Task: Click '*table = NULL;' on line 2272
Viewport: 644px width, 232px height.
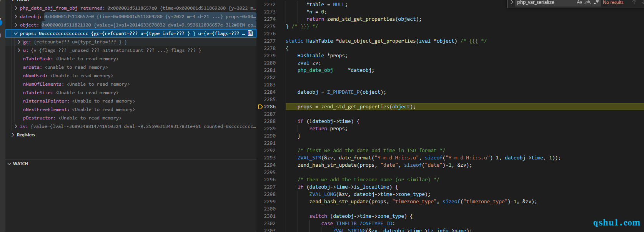Action: point(327,5)
